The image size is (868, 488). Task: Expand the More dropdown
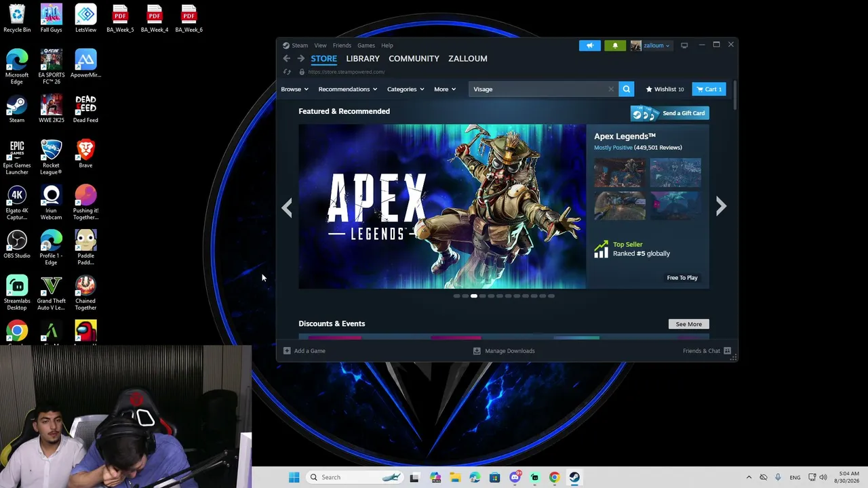pos(445,89)
